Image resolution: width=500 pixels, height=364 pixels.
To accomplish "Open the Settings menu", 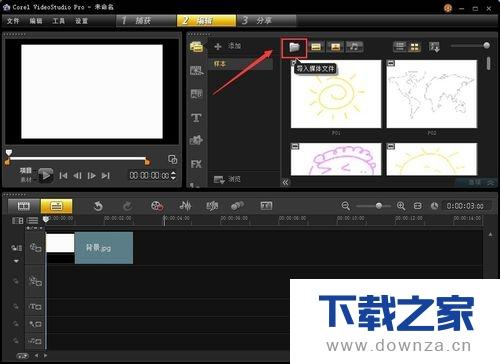I will click(x=81, y=21).
